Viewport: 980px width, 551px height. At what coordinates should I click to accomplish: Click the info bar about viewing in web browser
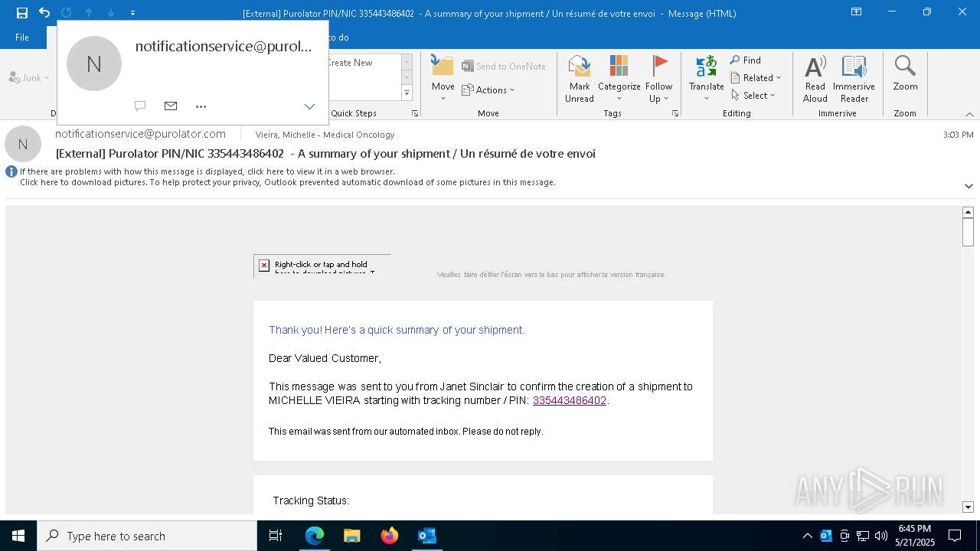tap(207, 171)
